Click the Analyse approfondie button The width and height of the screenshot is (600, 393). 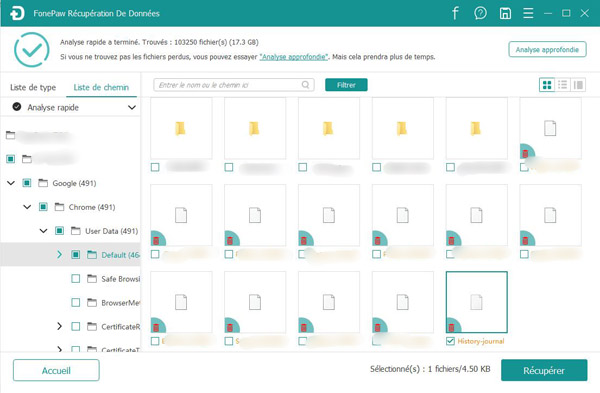pos(547,49)
